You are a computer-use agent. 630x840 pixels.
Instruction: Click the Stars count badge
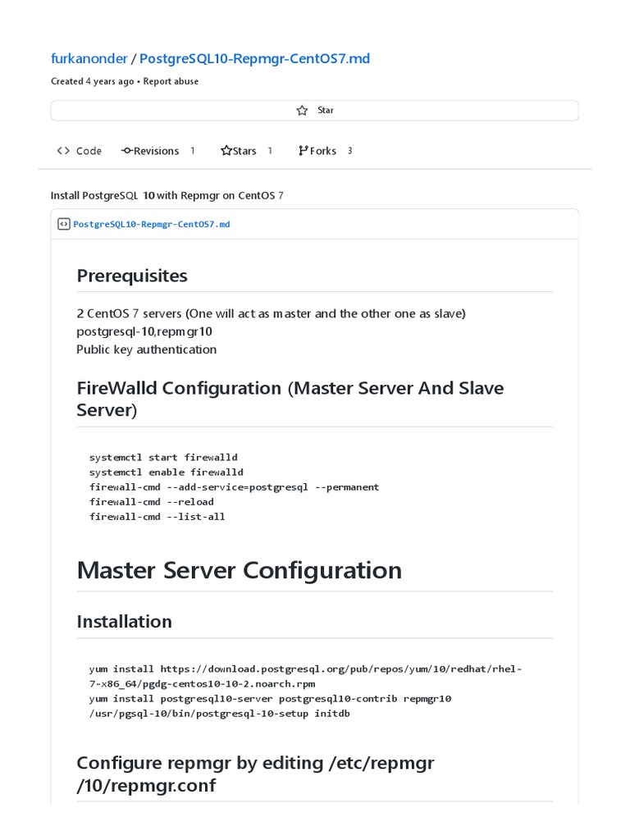click(x=270, y=151)
